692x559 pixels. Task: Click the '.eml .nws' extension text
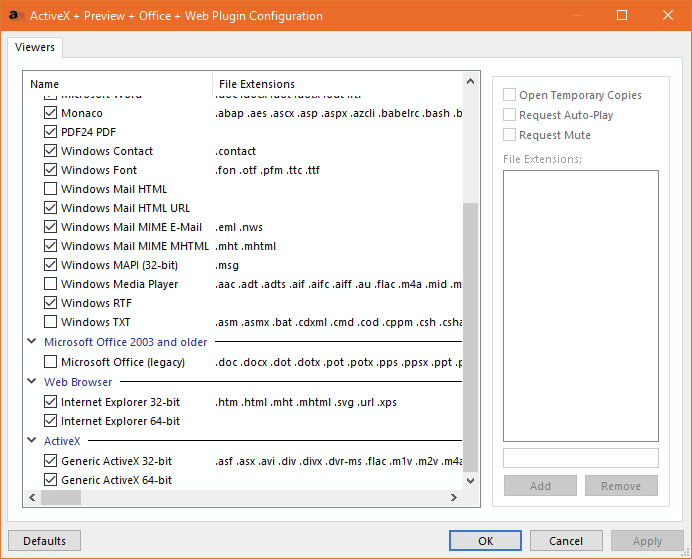239,227
